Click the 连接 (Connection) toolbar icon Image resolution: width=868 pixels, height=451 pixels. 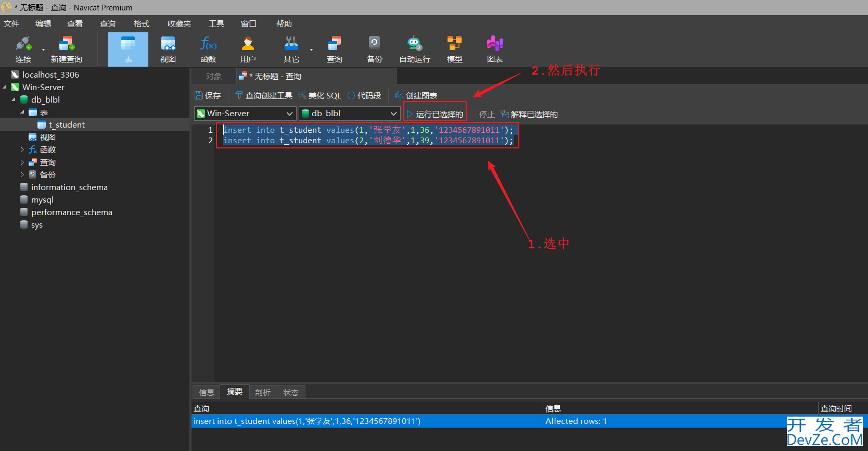(x=23, y=49)
